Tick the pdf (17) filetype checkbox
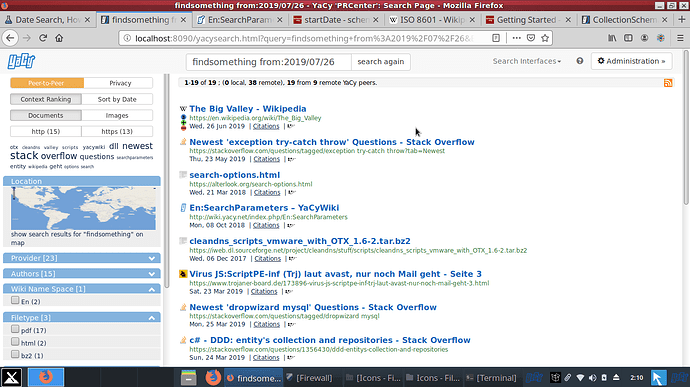Image resolution: width=690 pixels, height=387 pixels. coord(15,329)
